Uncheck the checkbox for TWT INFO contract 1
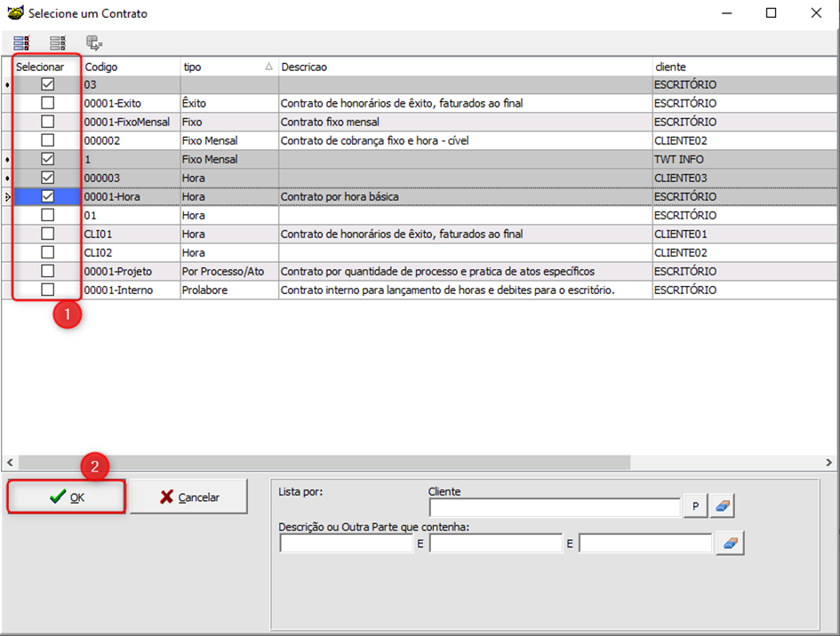Viewport: 840px width, 636px height. pyautogui.click(x=48, y=159)
